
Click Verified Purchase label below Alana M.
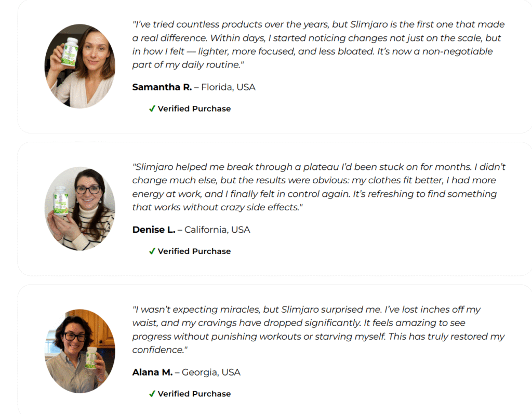click(194, 394)
